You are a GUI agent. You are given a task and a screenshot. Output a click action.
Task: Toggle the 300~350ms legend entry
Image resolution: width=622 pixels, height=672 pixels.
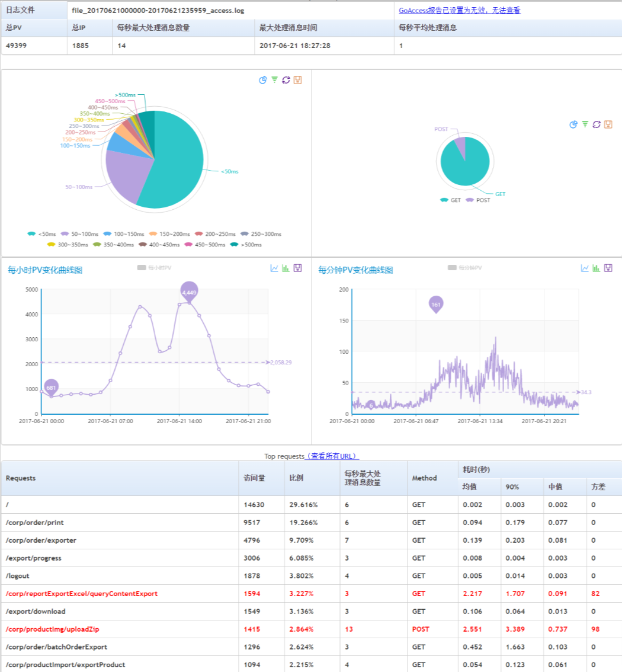point(68,245)
